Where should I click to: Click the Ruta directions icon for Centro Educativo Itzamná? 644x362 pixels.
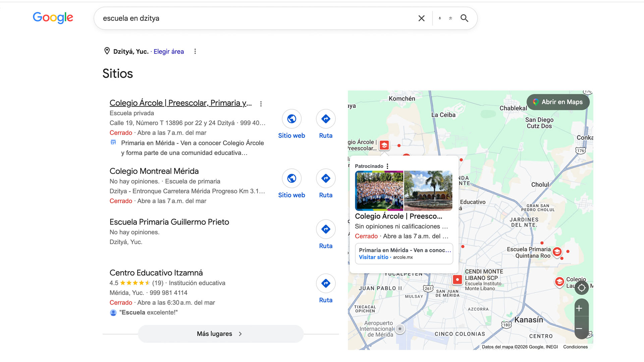326,284
